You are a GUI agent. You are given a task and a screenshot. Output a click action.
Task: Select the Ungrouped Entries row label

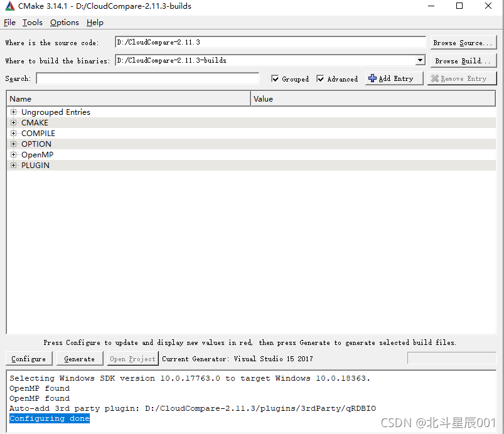tap(56, 112)
